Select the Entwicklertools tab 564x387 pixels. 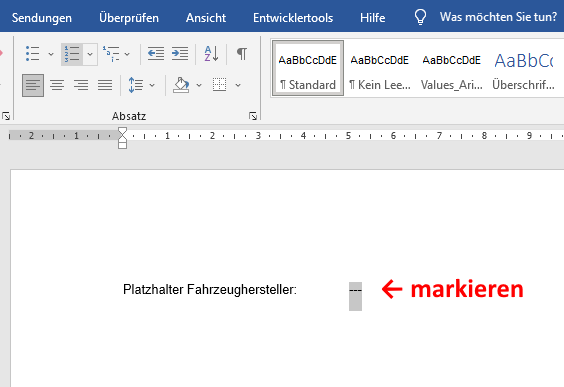[x=293, y=18]
